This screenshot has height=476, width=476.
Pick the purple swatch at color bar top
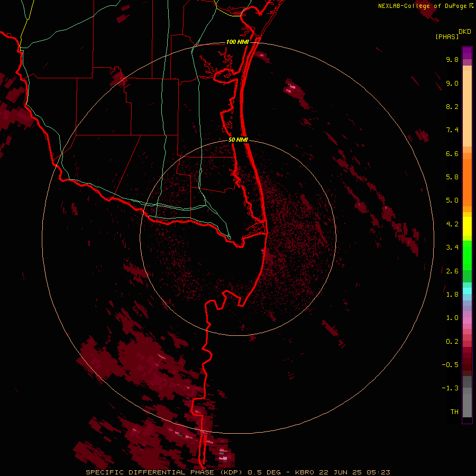[467, 53]
